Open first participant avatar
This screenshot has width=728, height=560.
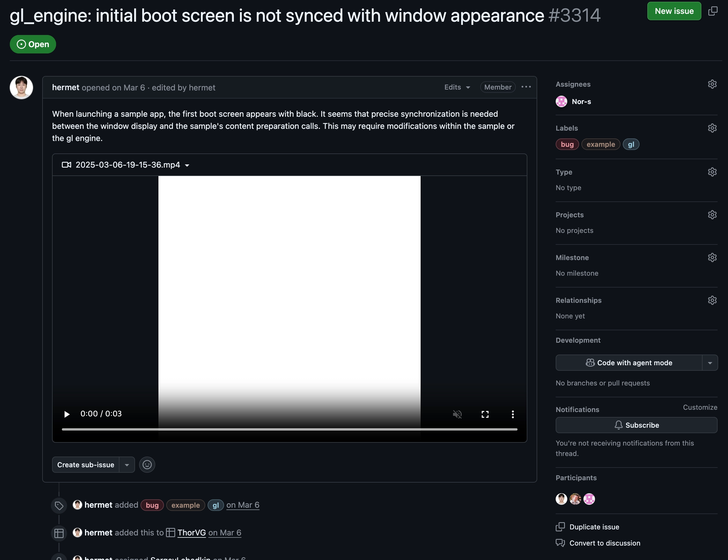pos(561,499)
